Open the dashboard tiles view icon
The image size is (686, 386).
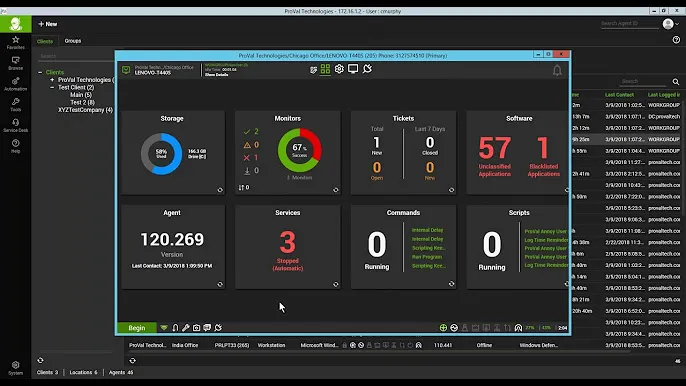pos(325,69)
